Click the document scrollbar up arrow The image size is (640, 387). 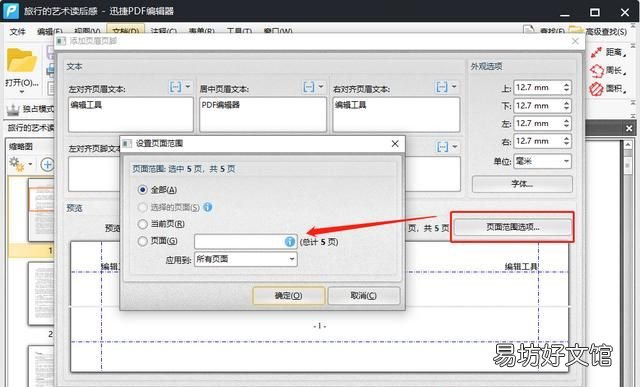pos(628,145)
